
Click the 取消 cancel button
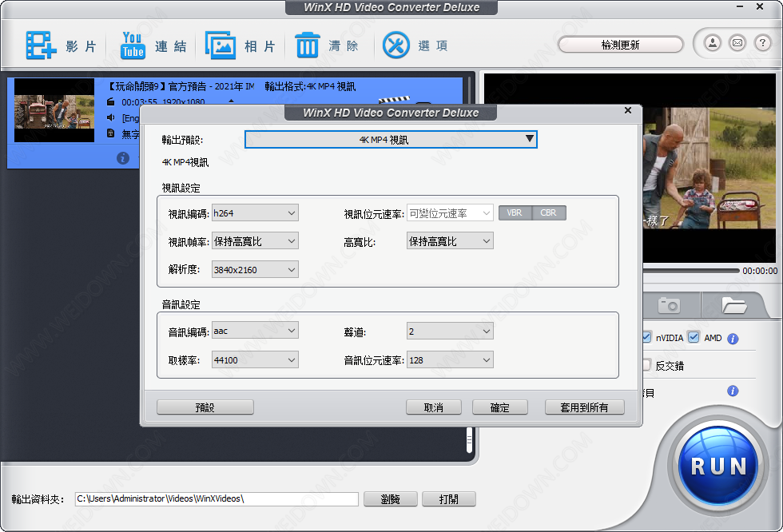tap(433, 407)
